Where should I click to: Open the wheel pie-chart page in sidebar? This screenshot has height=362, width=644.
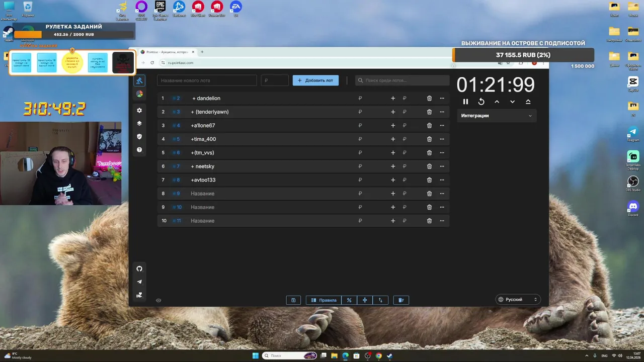[139, 94]
